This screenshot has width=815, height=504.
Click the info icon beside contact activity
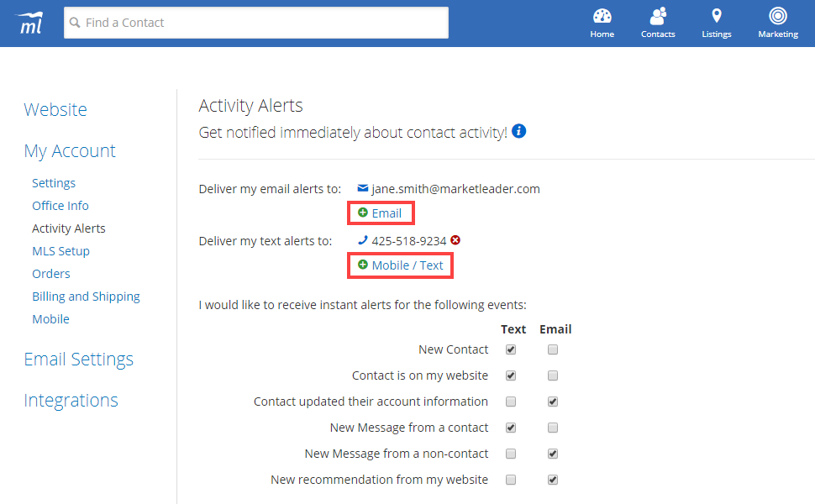pos(519,131)
